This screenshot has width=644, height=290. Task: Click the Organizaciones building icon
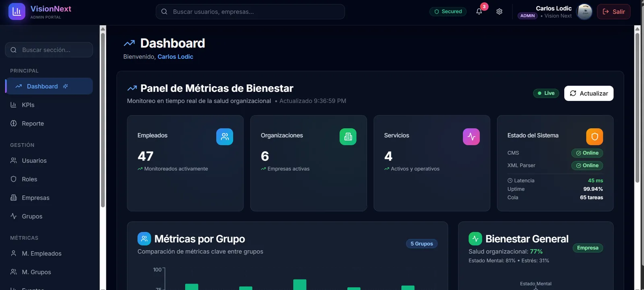click(x=348, y=137)
